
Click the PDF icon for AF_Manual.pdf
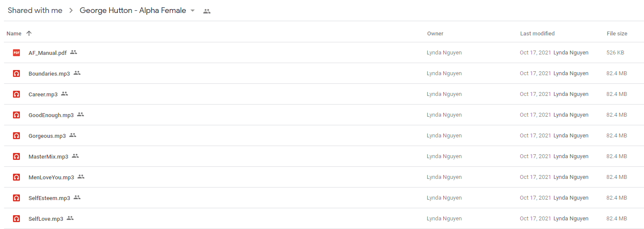pos(16,53)
